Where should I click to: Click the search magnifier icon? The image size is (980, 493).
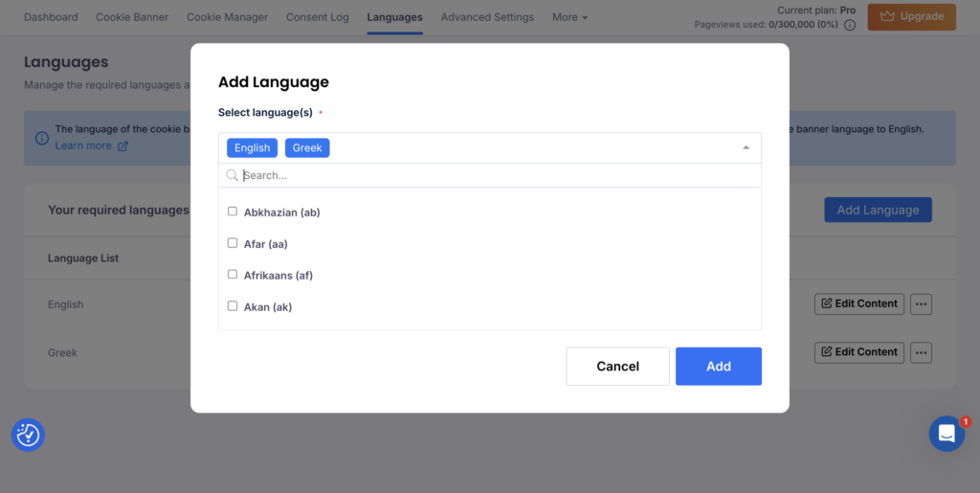coord(232,175)
